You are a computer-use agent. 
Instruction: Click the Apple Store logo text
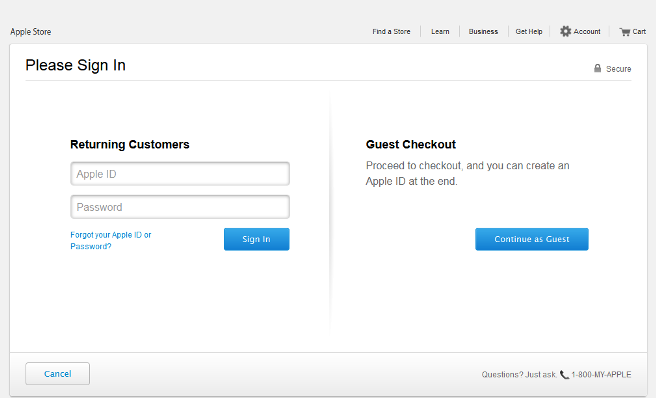coord(31,32)
